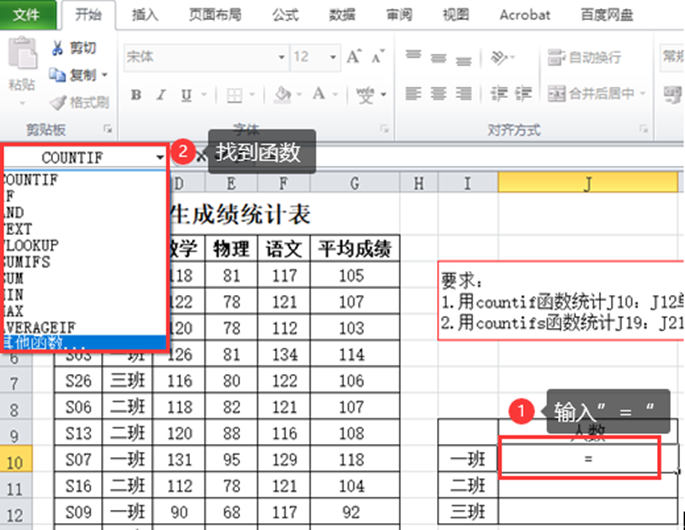The image size is (685, 530).
Task: Click the 三班 label cell in column I
Action: point(468,511)
